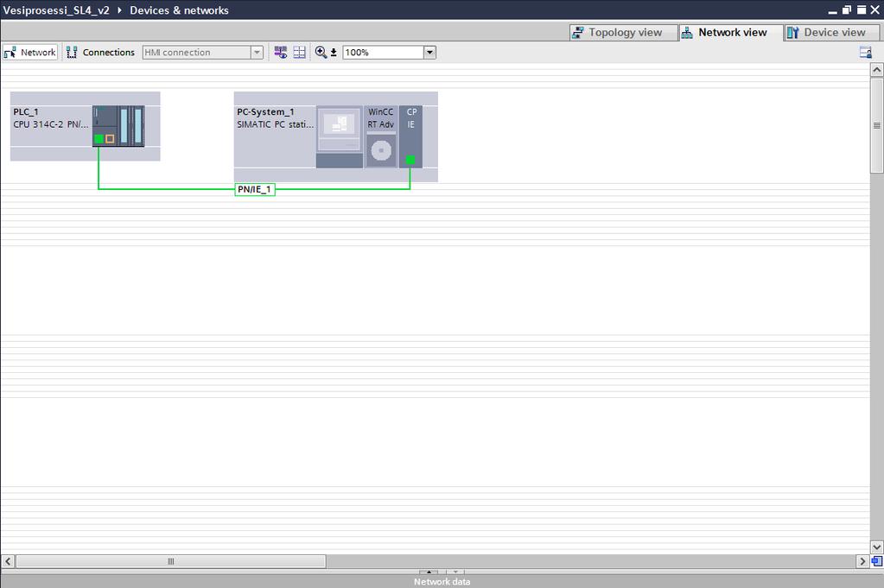Viewport: 884px width, 588px height.
Task: Click the horizontal scrollbar right arrow
Action: (x=862, y=561)
